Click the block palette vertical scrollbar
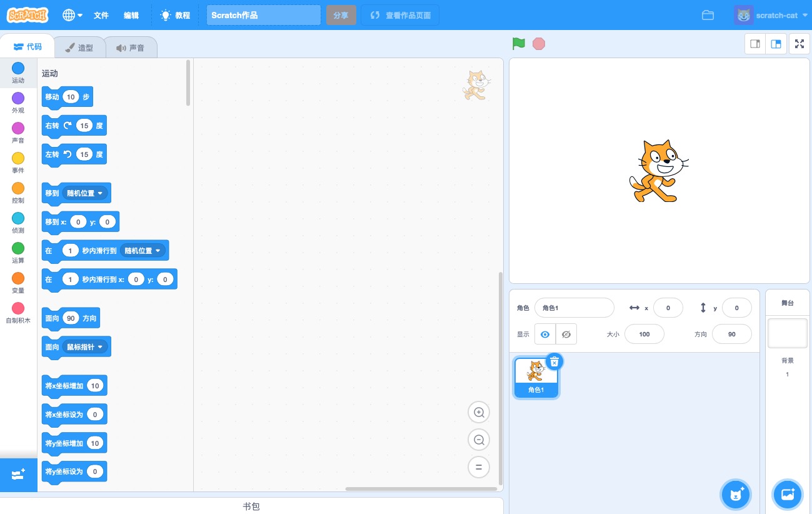 pos(188,83)
